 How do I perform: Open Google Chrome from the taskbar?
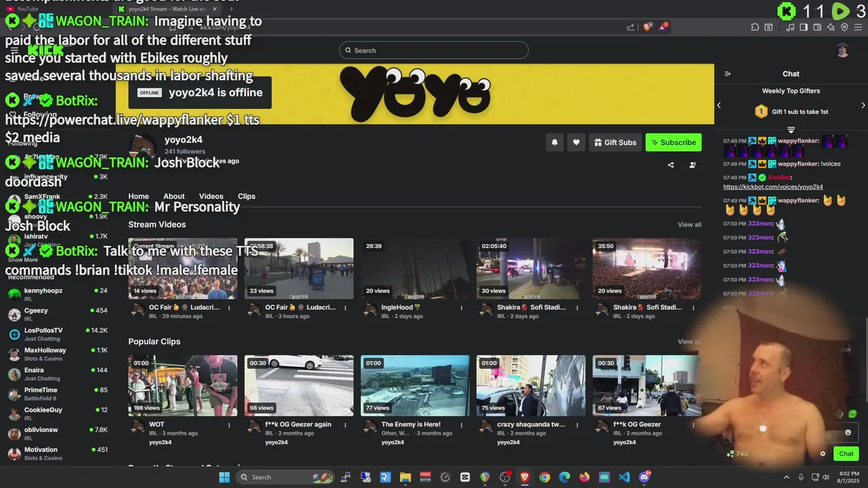tap(545, 477)
